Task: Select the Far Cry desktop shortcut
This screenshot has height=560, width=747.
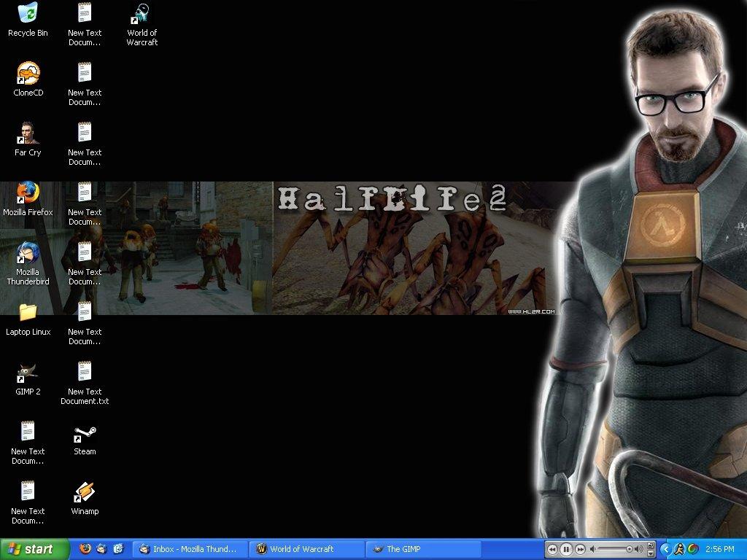Action: click(x=28, y=133)
